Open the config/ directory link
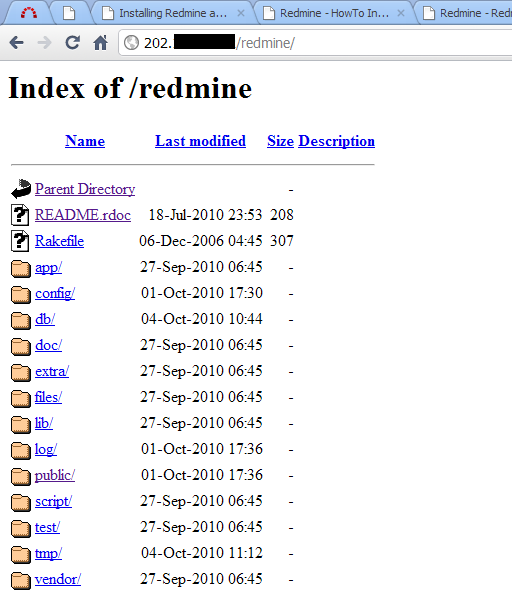The width and height of the screenshot is (512, 595). 55,293
